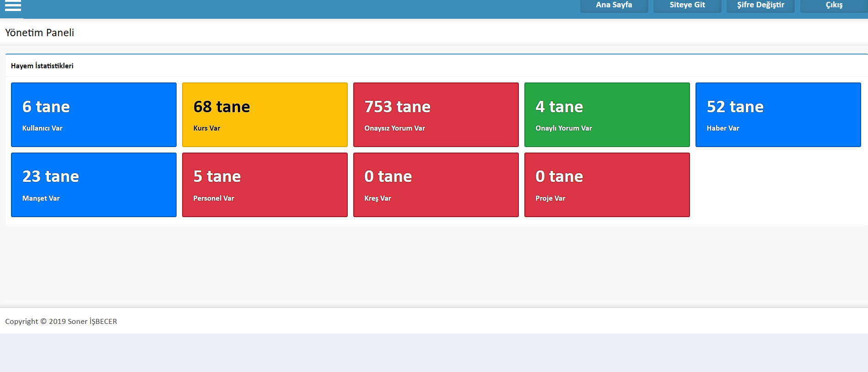
Task: Click the Personel Var label text
Action: pos(214,198)
